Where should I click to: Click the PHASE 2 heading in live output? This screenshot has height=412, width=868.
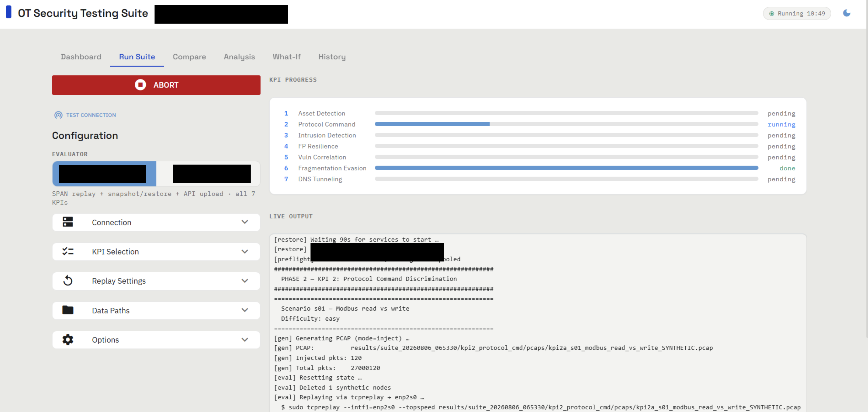point(369,279)
